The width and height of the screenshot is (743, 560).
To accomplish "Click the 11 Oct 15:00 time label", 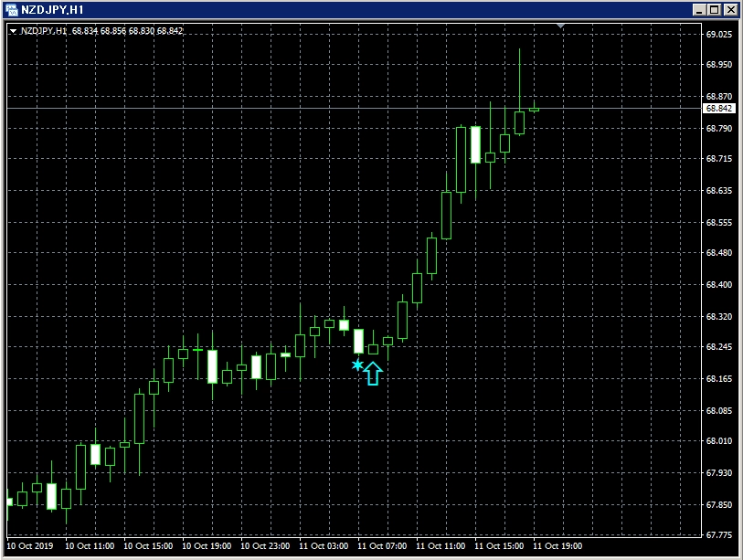I will (x=499, y=545).
